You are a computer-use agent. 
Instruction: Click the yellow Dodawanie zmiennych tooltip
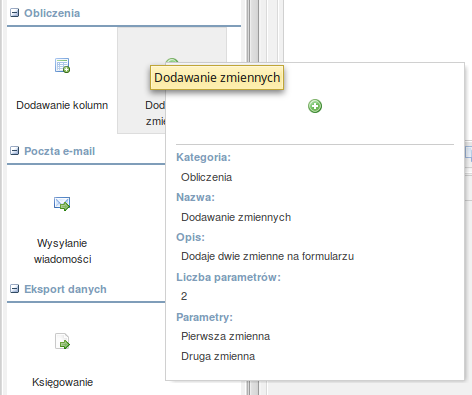pyautogui.click(x=217, y=78)
